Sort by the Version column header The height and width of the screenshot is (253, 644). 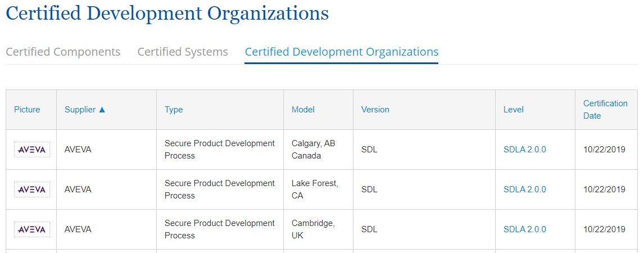click(x=375, y=110)
